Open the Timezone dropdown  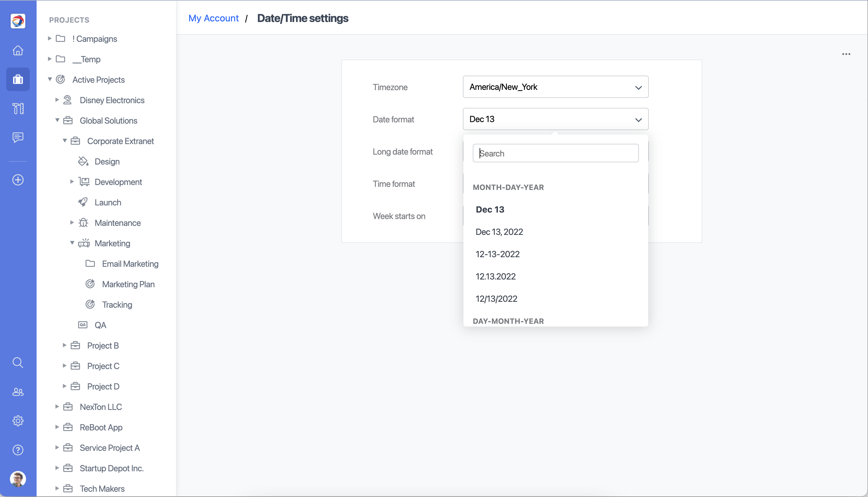[555, 87]
